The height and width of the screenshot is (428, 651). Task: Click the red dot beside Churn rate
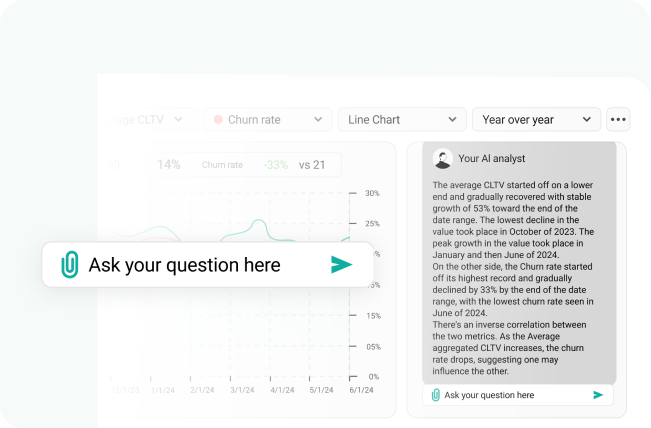click(217, 120)
